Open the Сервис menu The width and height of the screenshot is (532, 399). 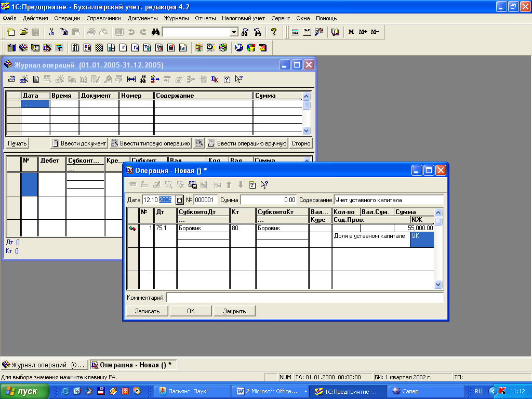tap(281, 18)
